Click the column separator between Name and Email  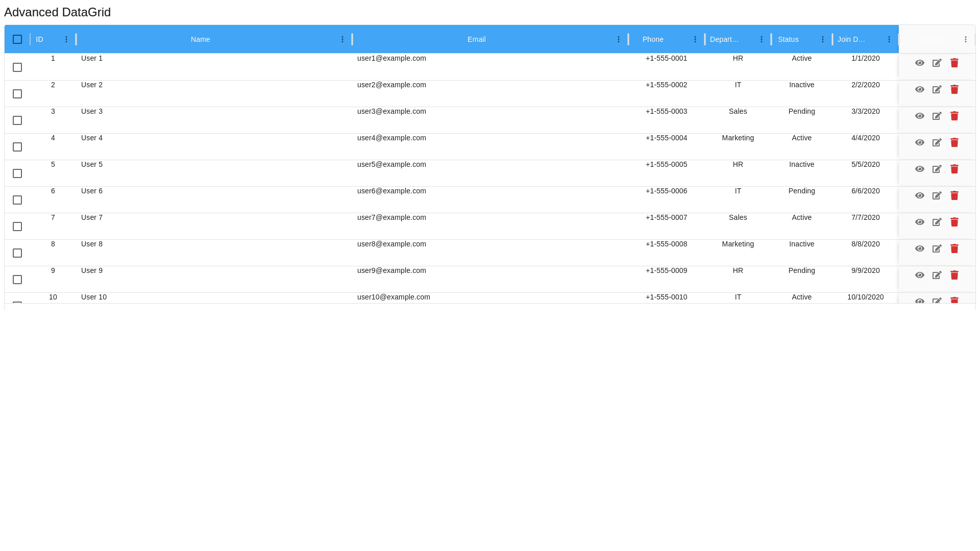click(352, 39)
